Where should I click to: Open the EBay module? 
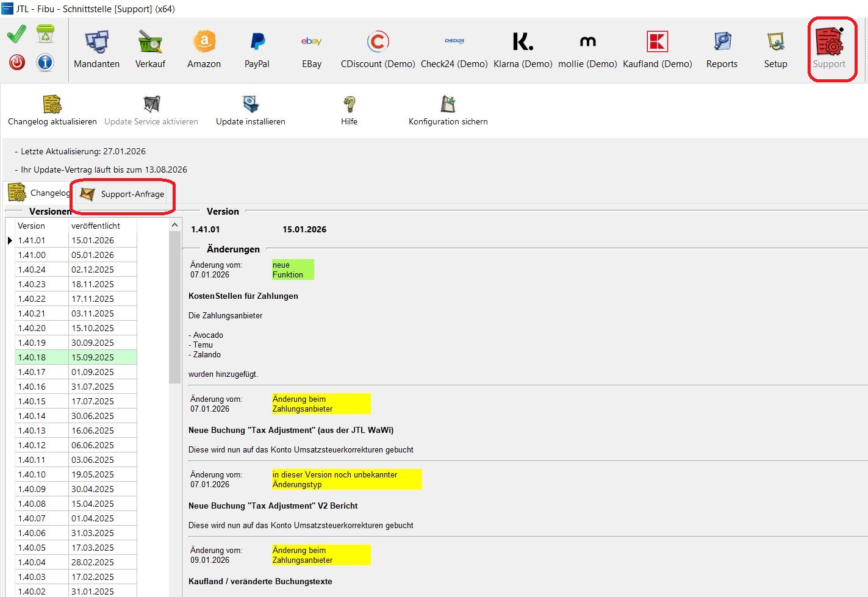[311, 43]
